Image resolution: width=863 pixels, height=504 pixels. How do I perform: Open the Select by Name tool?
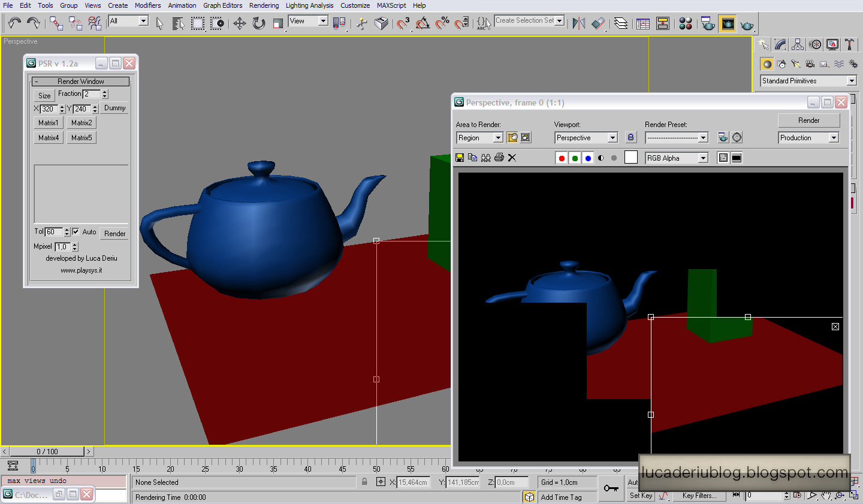[178, 23]
